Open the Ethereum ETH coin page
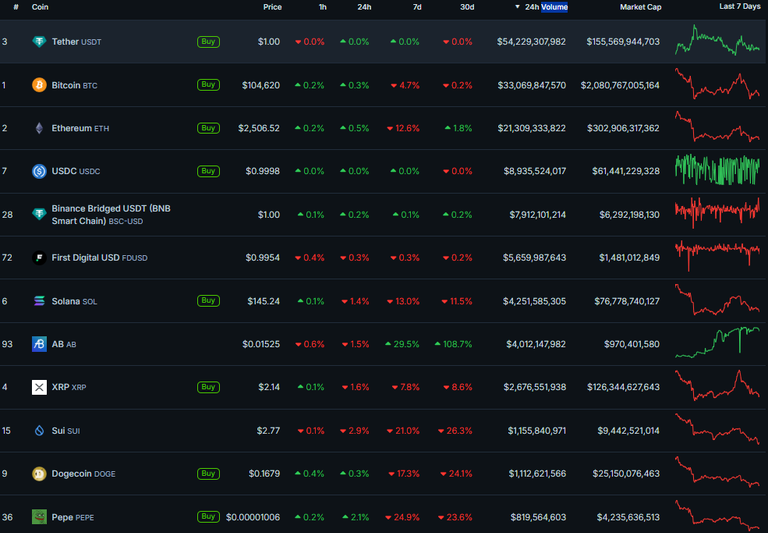This screenshot has height=533, width=768. coord(80,128)
